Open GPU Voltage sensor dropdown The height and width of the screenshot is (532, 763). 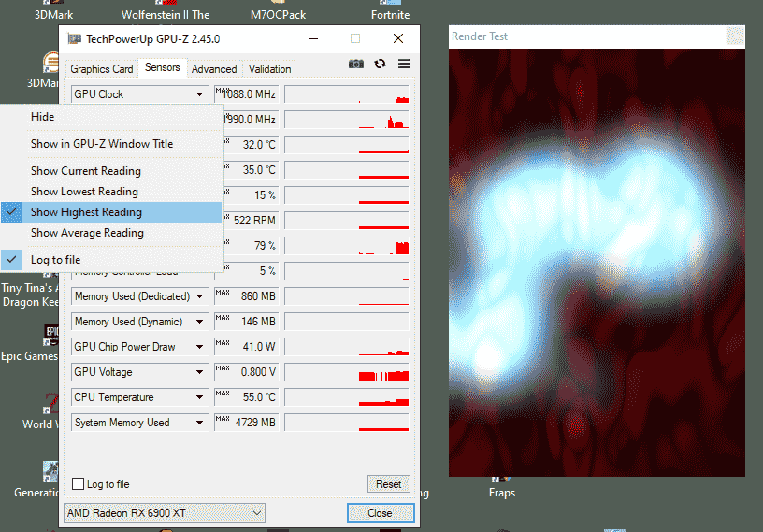tap(199, 372)
